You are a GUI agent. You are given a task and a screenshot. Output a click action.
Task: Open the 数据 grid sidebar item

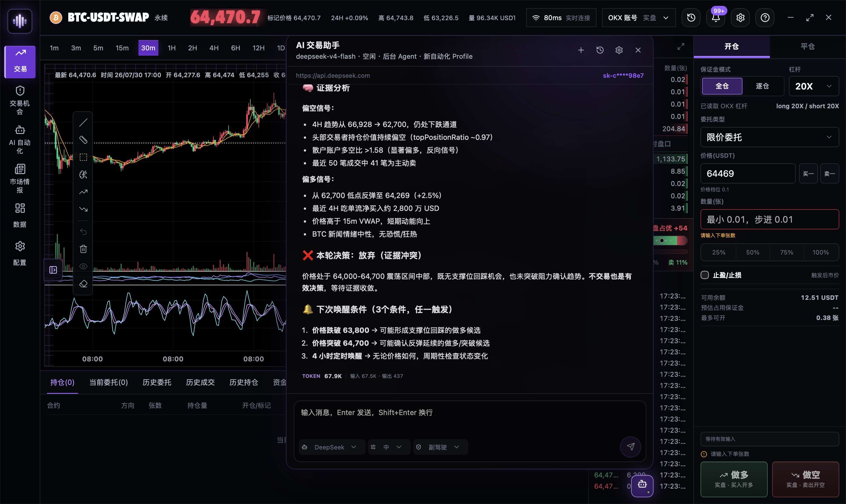click(x=20, y=215)
